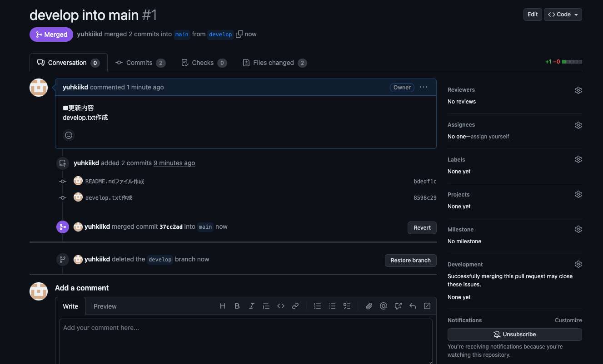Switch to the Checks tab
This screenshot has height=364, width=603.
click(x=204, y=63)
